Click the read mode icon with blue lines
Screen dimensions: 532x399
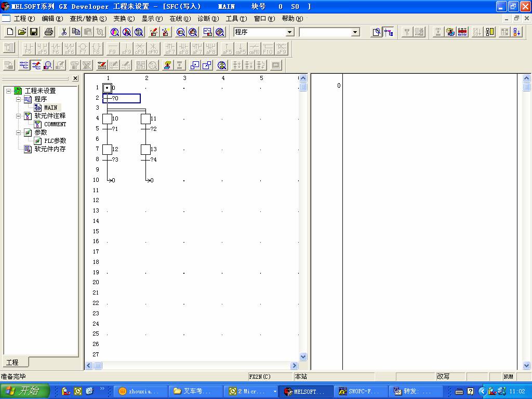click(x=24, y=65)
